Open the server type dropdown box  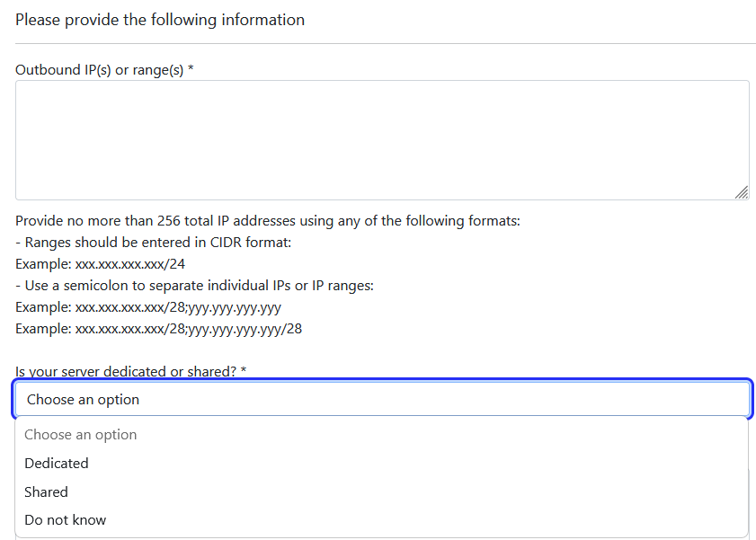tap(382, 399)
